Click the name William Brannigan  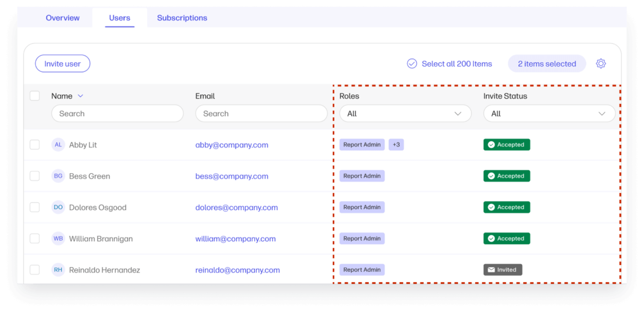pos(101,239)
